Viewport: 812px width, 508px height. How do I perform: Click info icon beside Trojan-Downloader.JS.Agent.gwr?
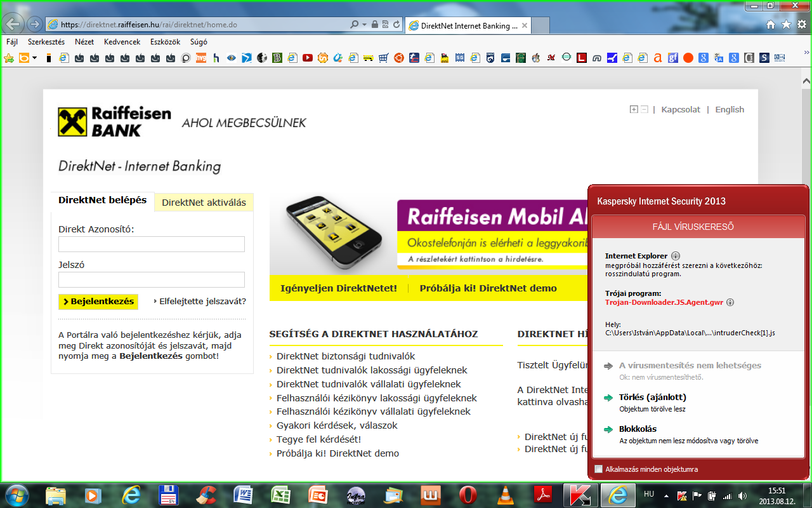[x=730, y=302]
